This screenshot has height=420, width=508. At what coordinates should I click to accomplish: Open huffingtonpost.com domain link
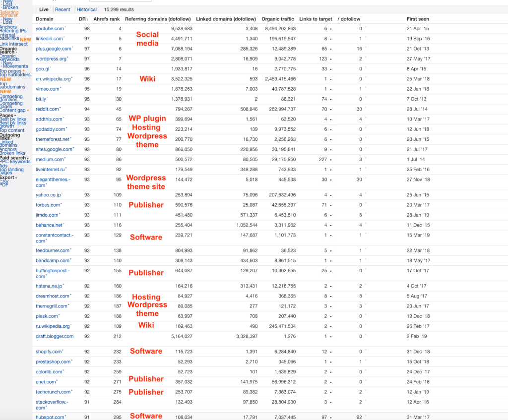(53, 273)
